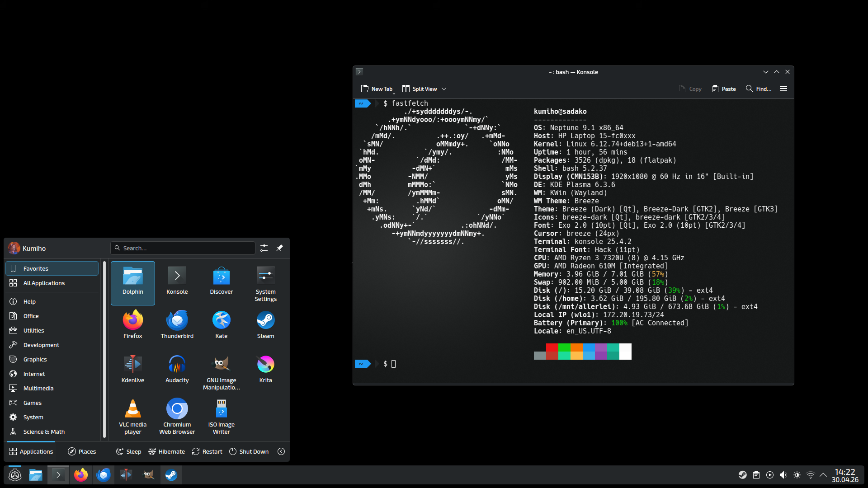The width and height of the screenshot is (868, 488).
Task: Open the Development category
Action: pyautogui.click(x=52, y=345)
